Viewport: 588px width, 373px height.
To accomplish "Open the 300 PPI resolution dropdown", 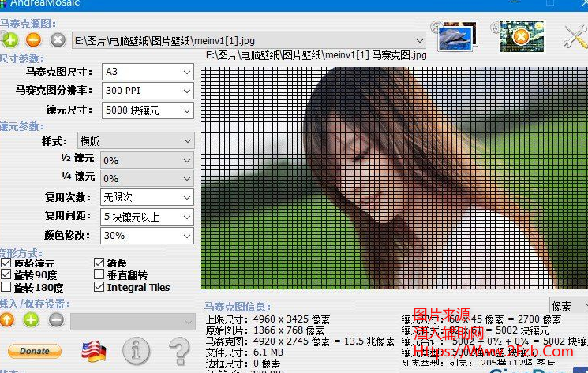I will point(147,91).
